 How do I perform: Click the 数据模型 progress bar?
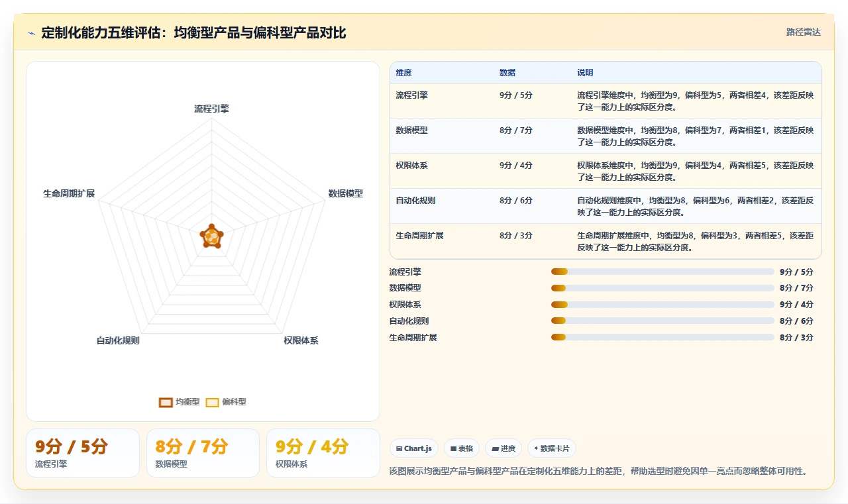click(x=662, y=288)
